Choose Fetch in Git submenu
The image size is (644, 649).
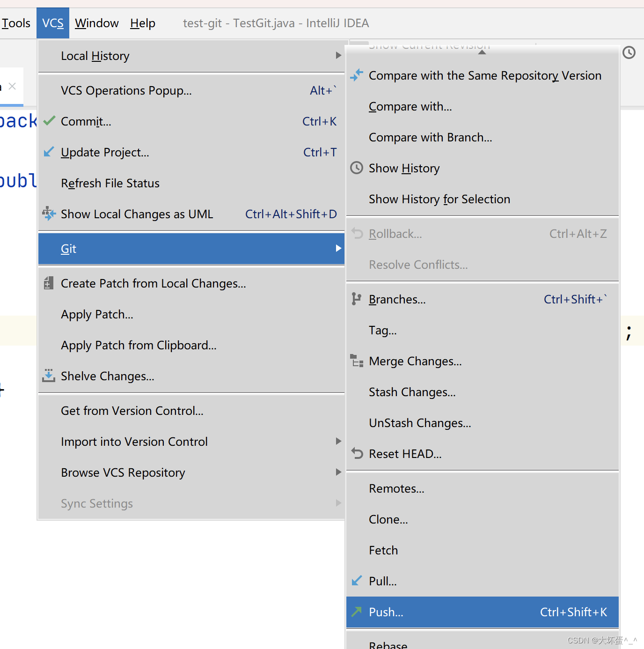click(x=483, y=550)
